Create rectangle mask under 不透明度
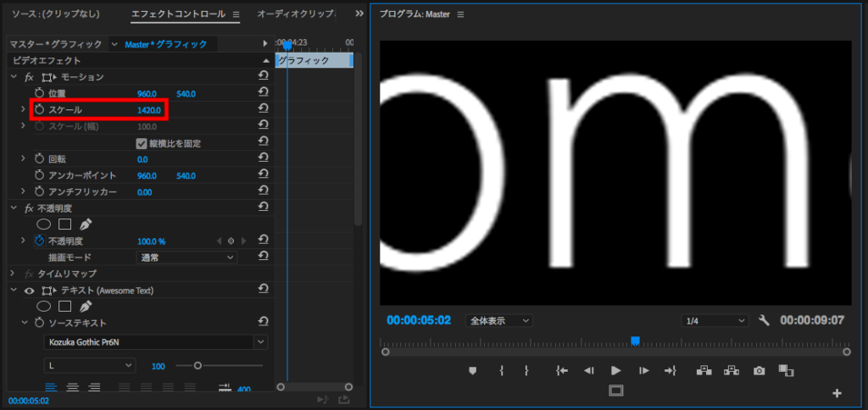Image resolution: width=868 pixels, height=410 pixels. point(64,224)
